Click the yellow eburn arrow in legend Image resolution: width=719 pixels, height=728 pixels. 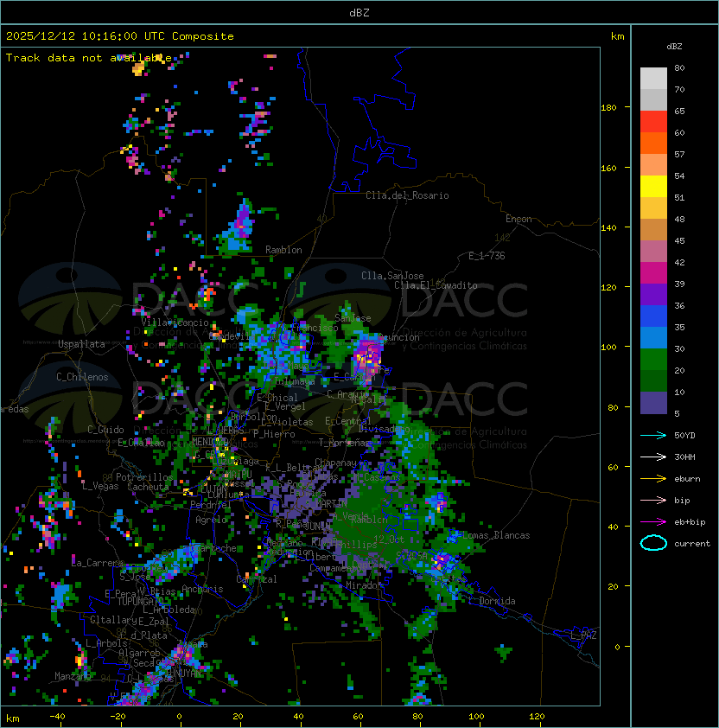(x=653, y=479)
